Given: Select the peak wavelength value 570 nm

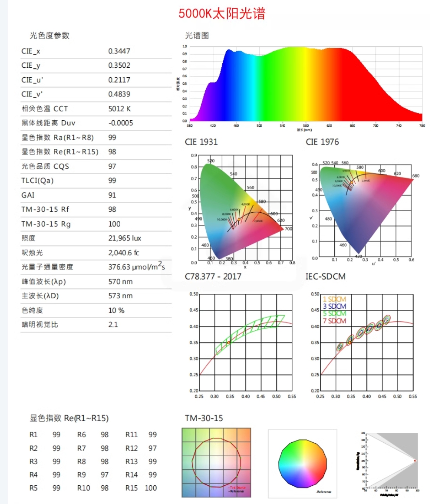Looking at the screenshot, I should 120,282.
